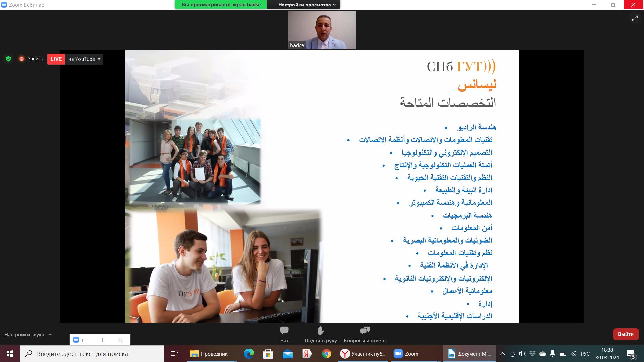Expand the Настройки просмотра dropdown
644x362 pixels.
307,5
